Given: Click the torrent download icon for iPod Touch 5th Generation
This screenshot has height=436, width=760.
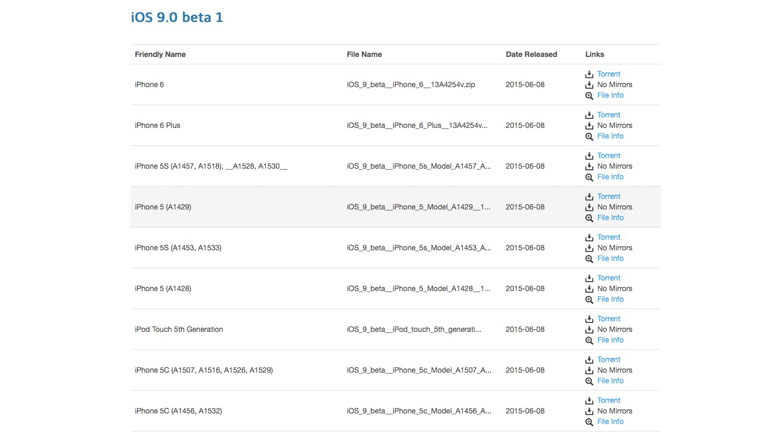Looking at the screenshot, I should [x=589, y=319].
